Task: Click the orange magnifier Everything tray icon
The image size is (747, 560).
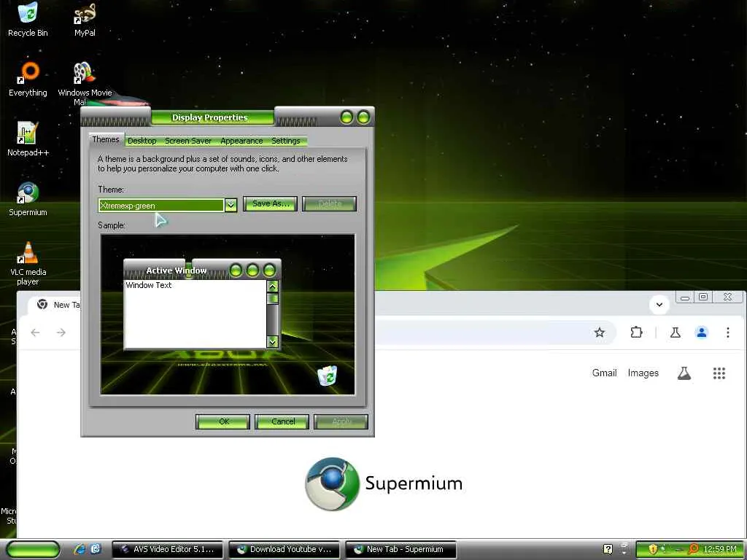Action: click(x=693, y=550)
